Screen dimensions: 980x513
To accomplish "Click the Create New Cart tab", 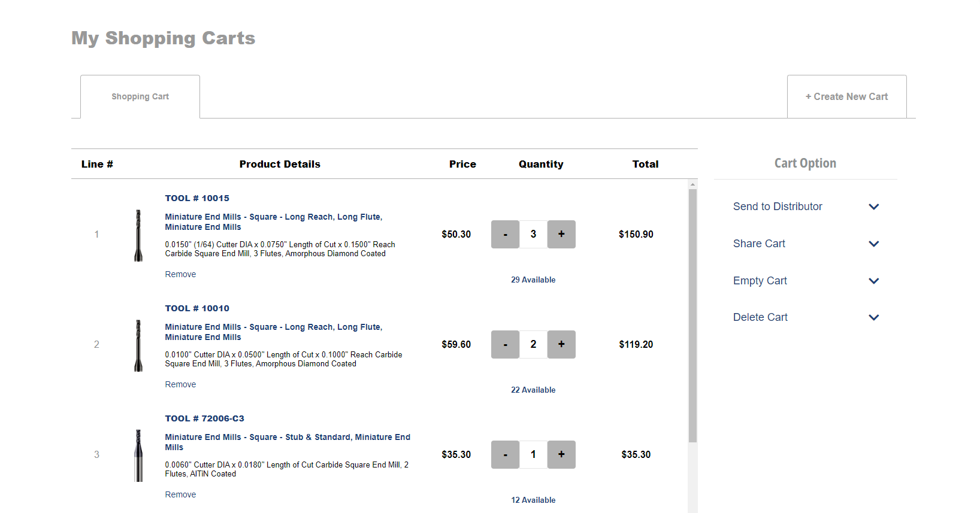I will tap(846, 96).
